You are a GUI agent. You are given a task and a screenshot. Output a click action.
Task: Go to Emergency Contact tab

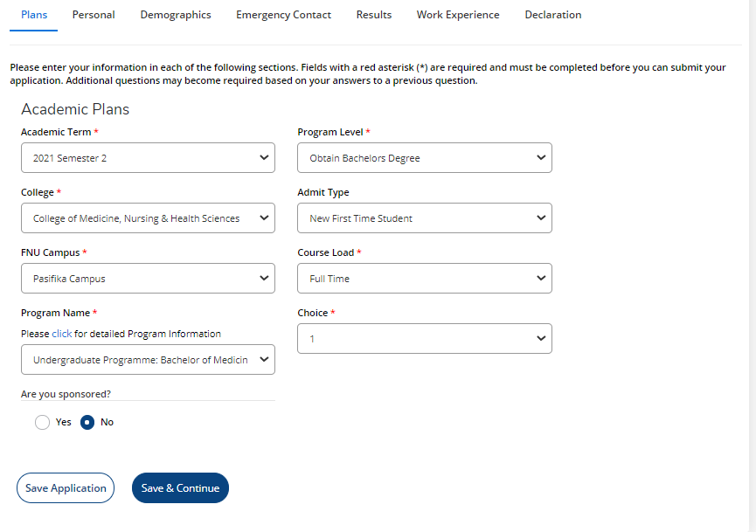283,15
